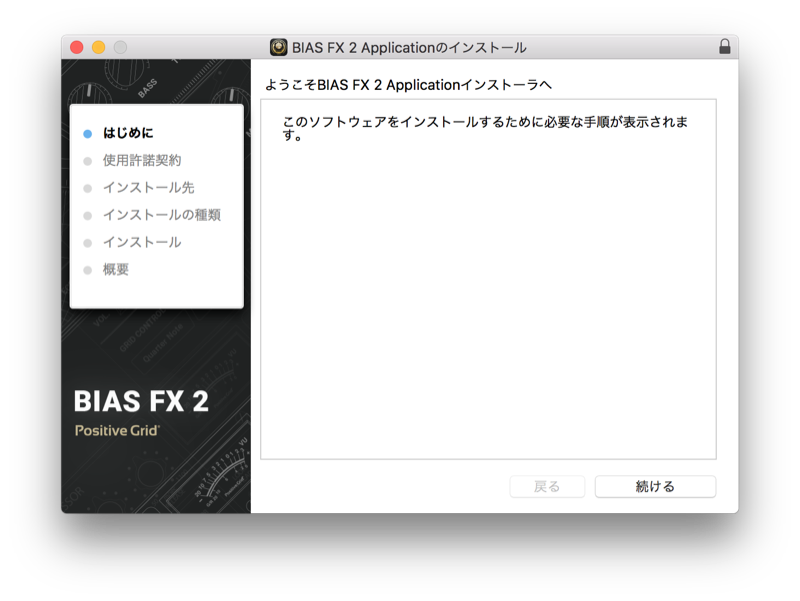Screen dimensions: 800x601
Task: Click the heading ようこそBIAS FX 2 Applicationインストーラへ
Action: coord(408,85)
